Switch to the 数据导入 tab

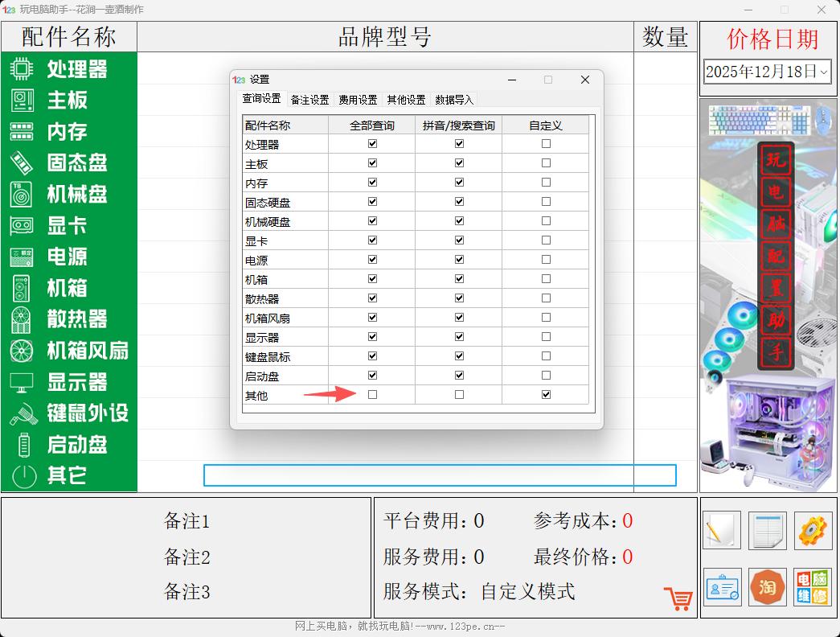coord(454,100)
